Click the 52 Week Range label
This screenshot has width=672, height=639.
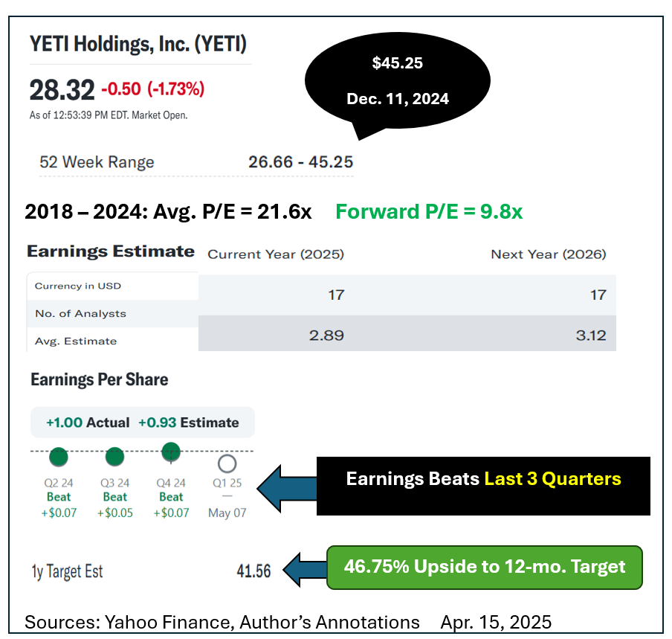pyautogui.click(x=97, y=162)
